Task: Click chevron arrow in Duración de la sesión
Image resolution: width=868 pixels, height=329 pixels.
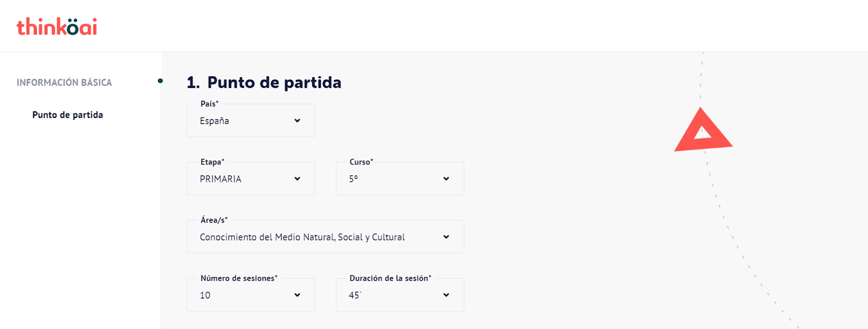Action: pos(446,295)
